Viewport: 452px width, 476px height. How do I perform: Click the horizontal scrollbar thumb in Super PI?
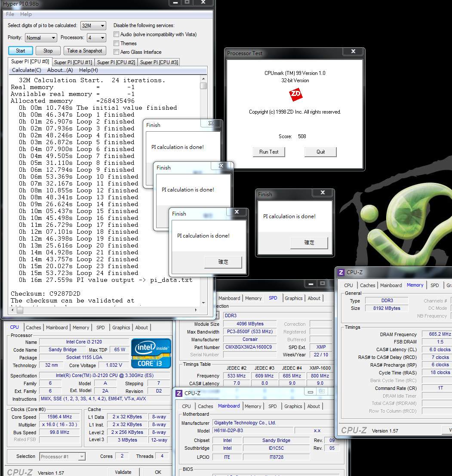pos(20,310)
